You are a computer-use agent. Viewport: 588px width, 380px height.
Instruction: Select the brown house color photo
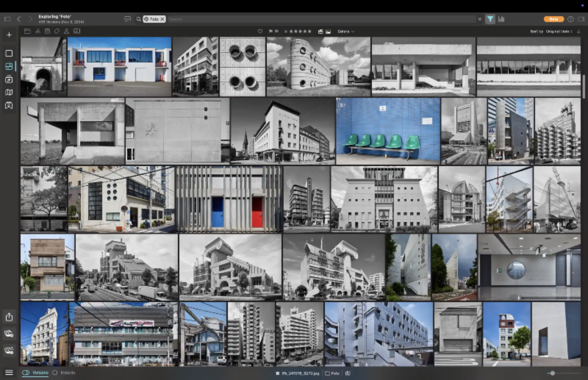tap(47, 267)
